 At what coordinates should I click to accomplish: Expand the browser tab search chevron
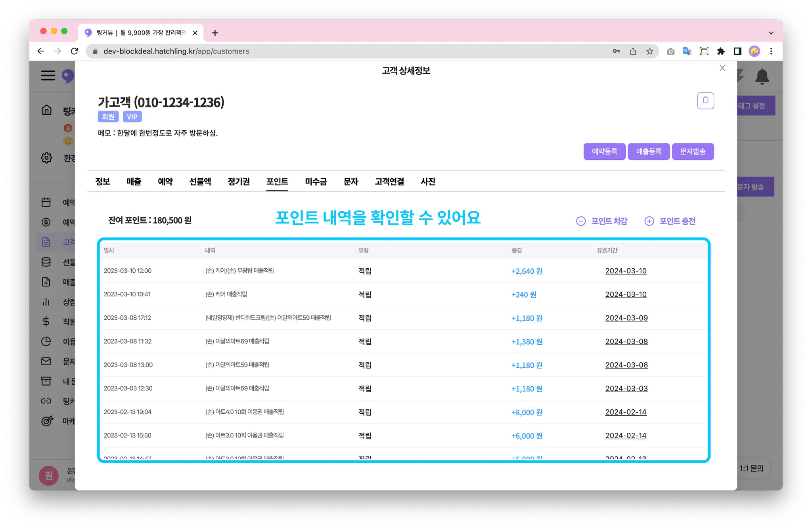771,33
